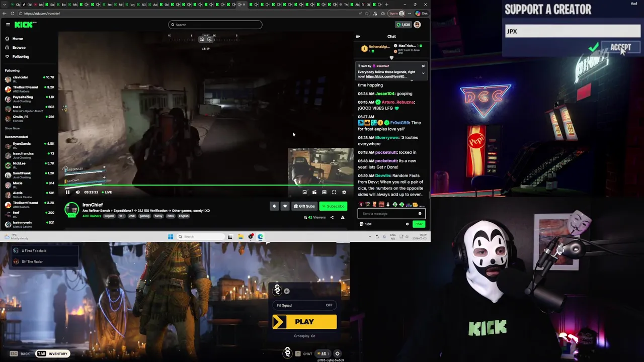Screen dimensions: 644x362
Task: Add squad member with plus icon
Action: (x=287, y=291)
